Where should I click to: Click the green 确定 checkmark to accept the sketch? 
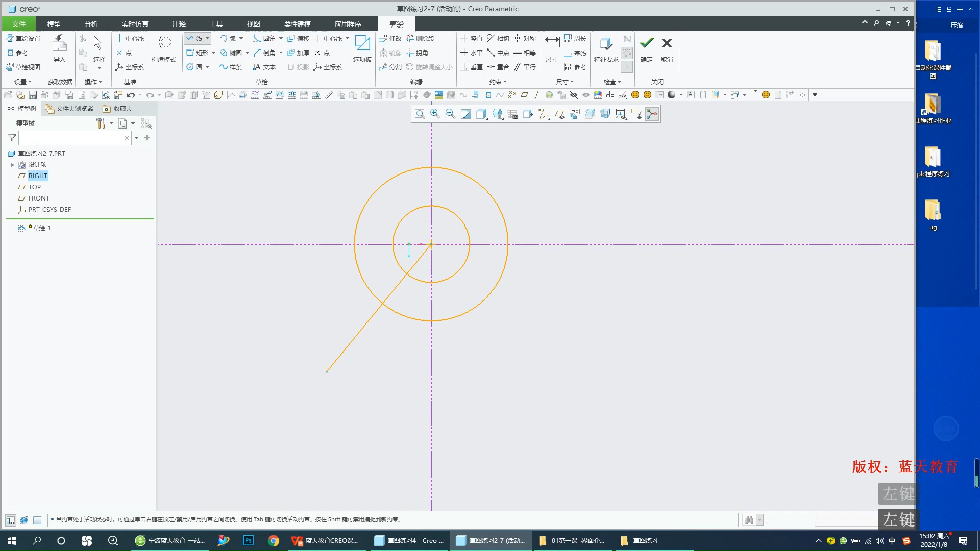click(646, 43)
